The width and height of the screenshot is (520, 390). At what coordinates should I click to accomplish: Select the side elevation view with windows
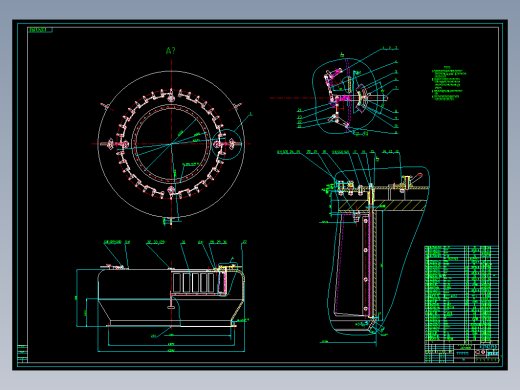coord(171,298)
